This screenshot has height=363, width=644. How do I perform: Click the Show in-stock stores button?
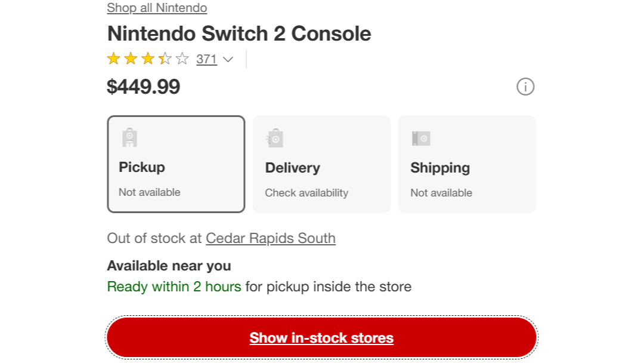coord(321,337)
